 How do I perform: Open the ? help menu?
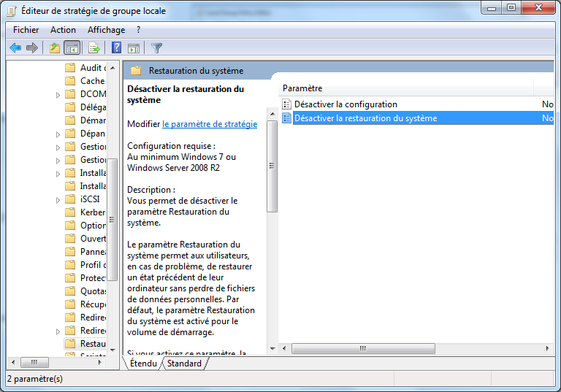(x=139, y=30)
